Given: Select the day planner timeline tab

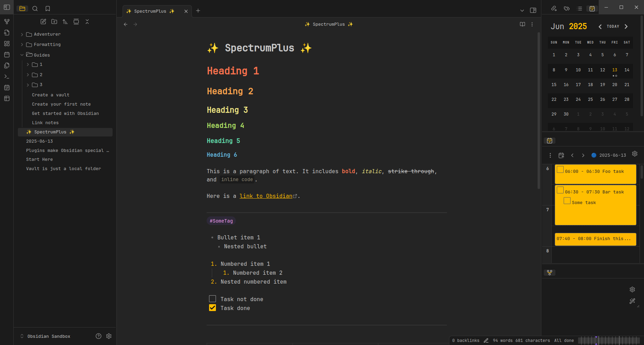Looking at the screenshot, I should [550, 141].
